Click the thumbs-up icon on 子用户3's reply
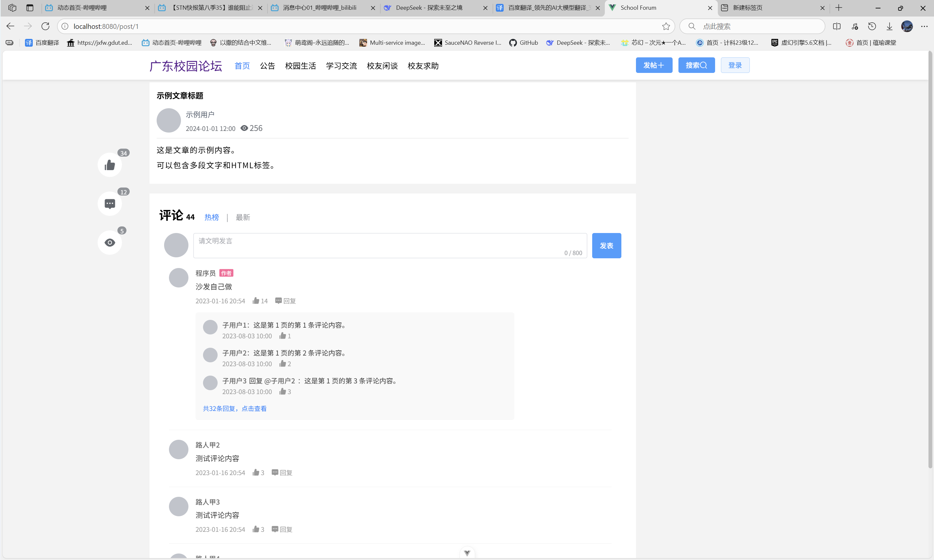Viewport: 934px width, 560px height. tap(283, 391)
